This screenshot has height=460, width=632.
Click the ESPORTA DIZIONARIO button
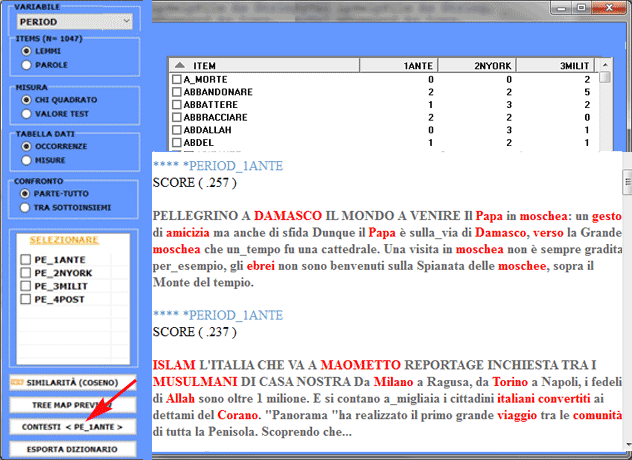(x=73, y=449)
